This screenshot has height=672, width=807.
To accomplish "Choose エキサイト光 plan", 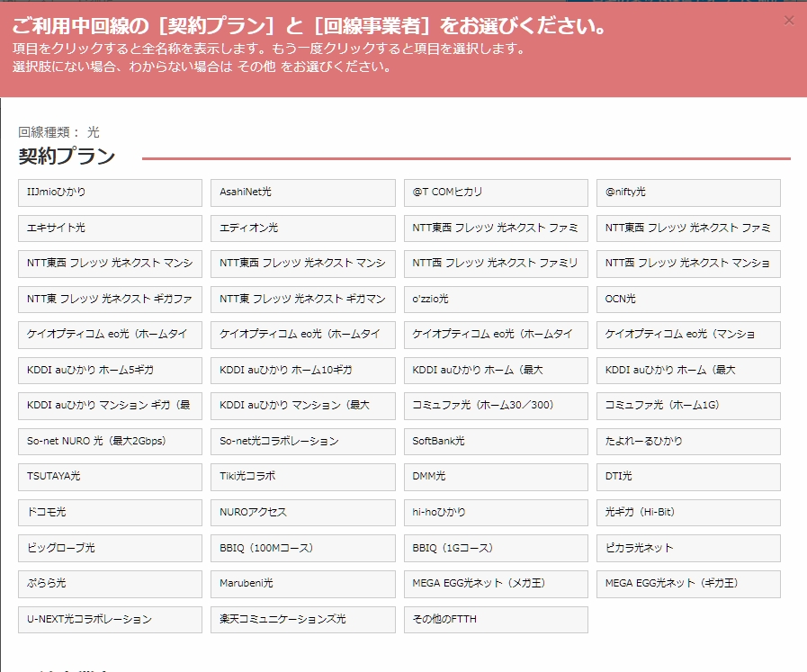I will (x=110, y=228).
